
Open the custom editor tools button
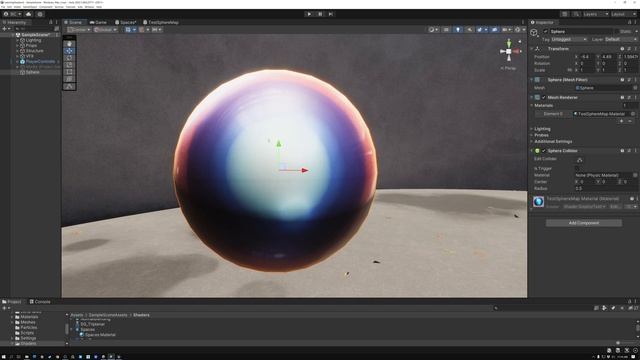pos(69,86)
